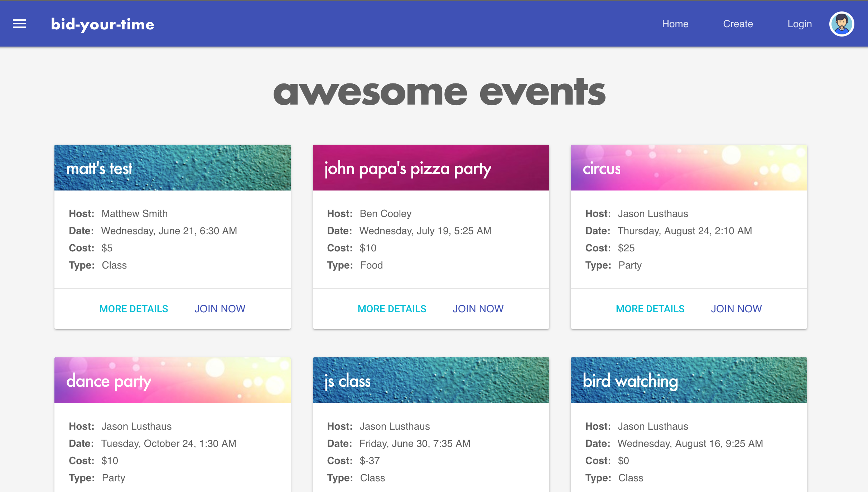Open the hamburger navigation menu
Screen dimensions: 868x492
pos(19,24)
